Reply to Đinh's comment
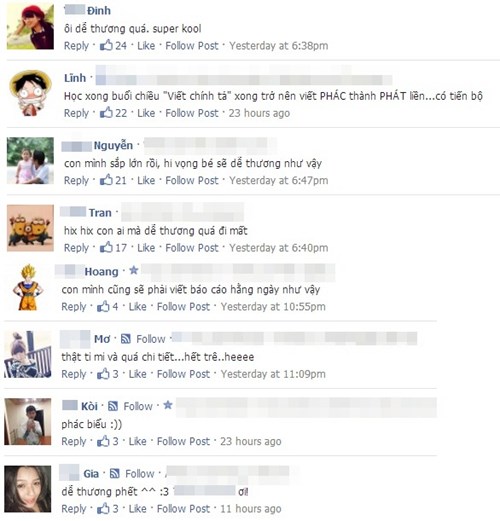The height and width of the screenshot is (521, 500). tap(76, 46)
